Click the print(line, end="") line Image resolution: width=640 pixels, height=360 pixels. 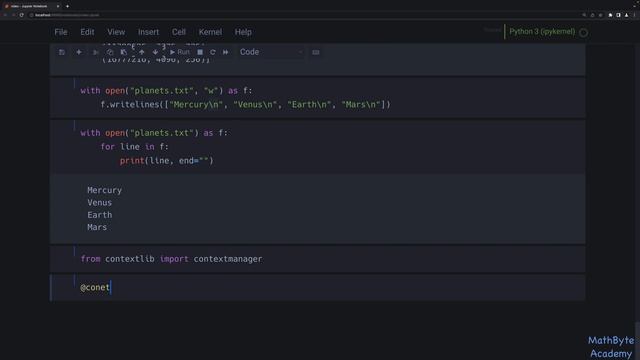167,161
